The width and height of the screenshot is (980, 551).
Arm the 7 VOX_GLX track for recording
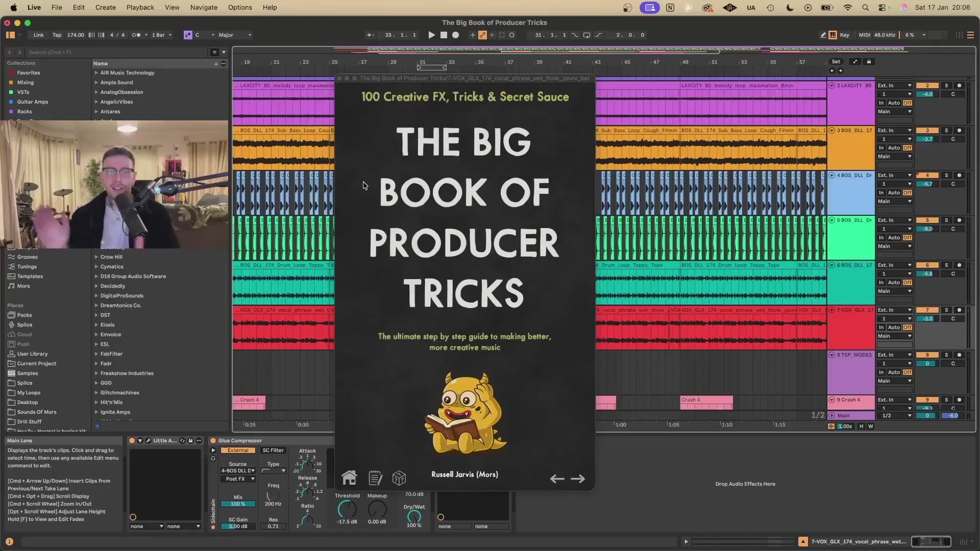(959, 310)
